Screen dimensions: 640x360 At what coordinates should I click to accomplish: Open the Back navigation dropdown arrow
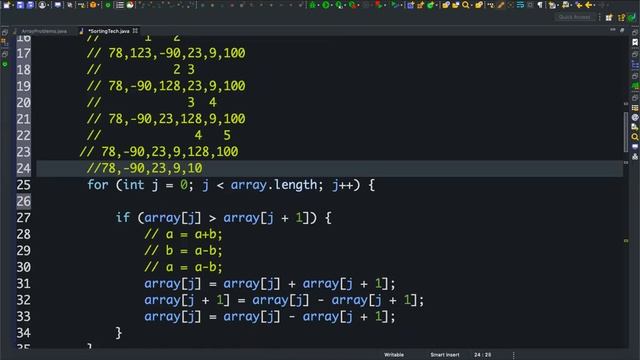tap(594, 5)
